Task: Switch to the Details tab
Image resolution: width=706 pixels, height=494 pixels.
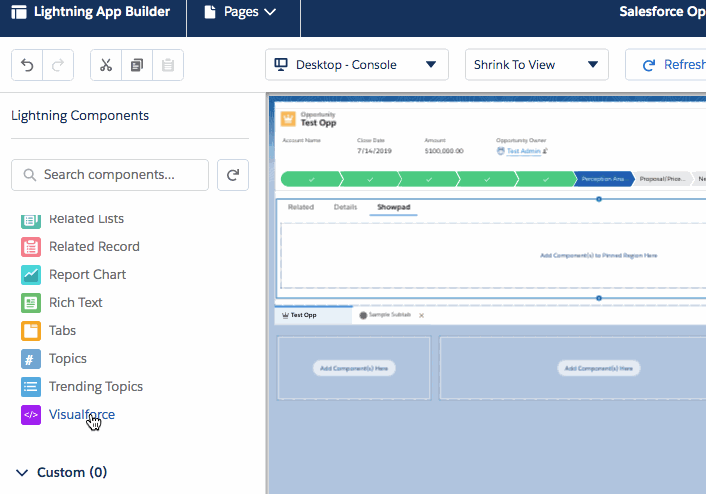Action: click(345, 207)
